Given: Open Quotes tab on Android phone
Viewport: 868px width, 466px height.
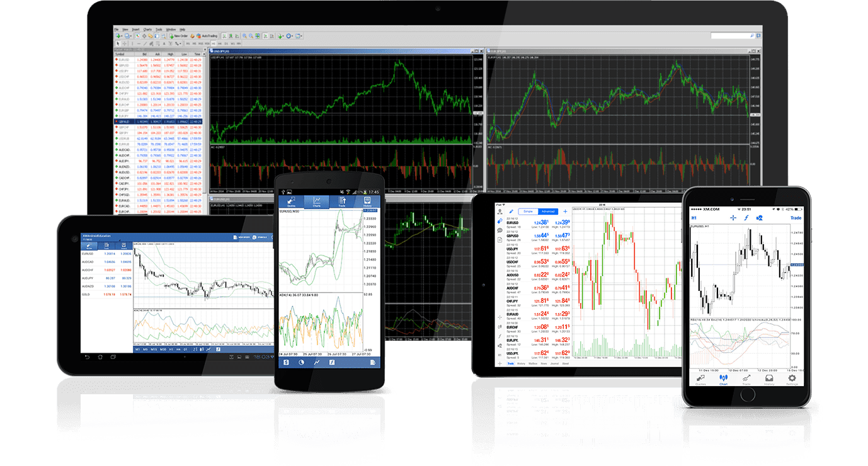Looking at the screenshot, I should point(292,202).
